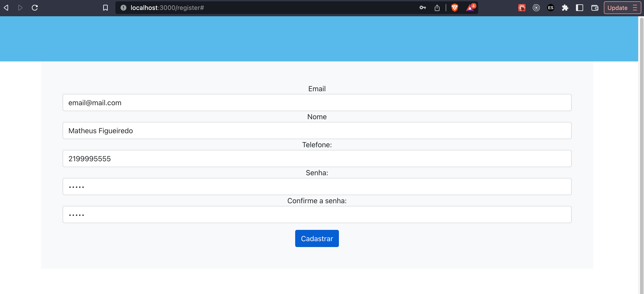Submit the form with the Cadastrar button

317,238
